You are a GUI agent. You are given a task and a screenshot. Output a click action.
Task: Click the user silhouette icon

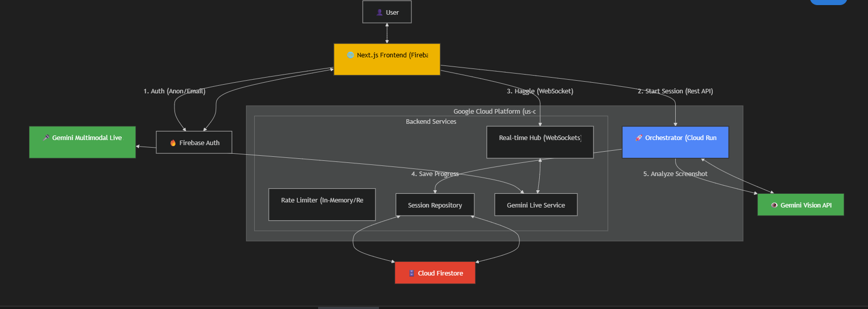coord(379,12)
